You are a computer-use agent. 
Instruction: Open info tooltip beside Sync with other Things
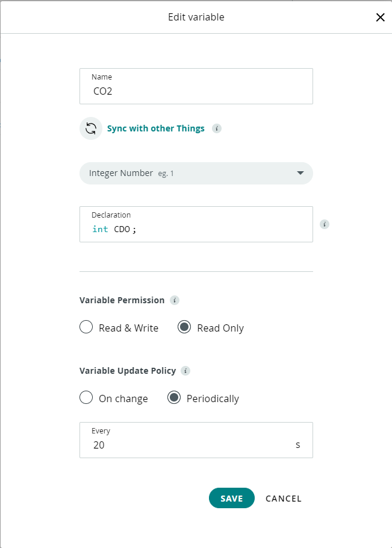(x=217, y=128)
